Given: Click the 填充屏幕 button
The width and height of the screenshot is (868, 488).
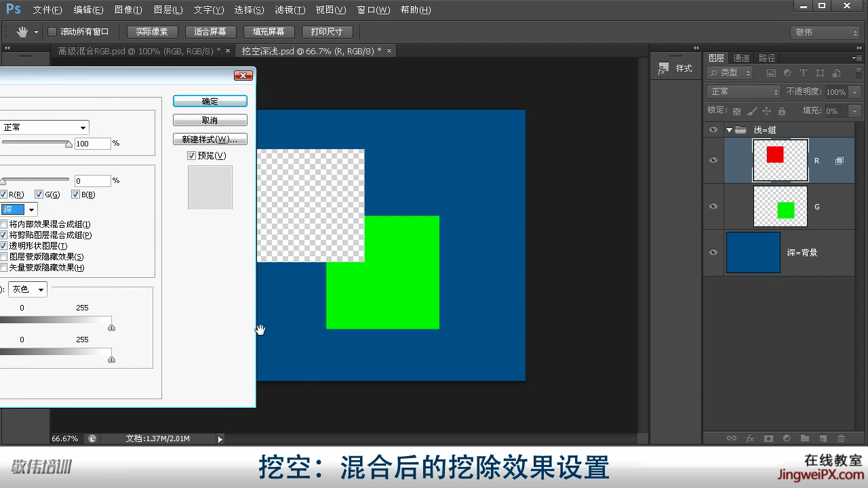Looking at the screenshot, I should click(269, 32).
